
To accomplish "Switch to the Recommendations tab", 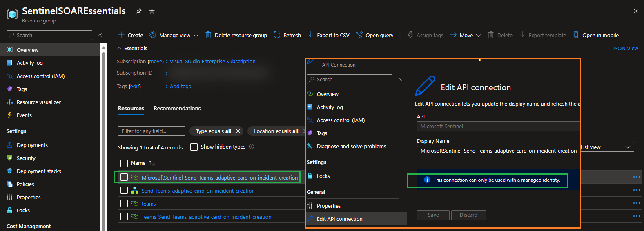I will point(177,108).
